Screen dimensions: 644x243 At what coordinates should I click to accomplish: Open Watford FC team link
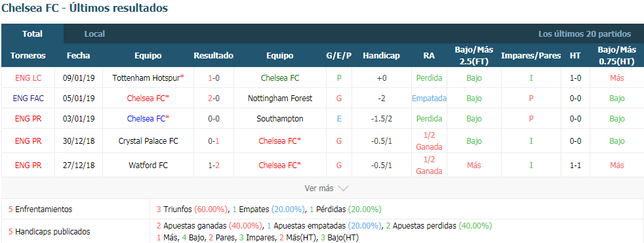(x=148, y=166)
